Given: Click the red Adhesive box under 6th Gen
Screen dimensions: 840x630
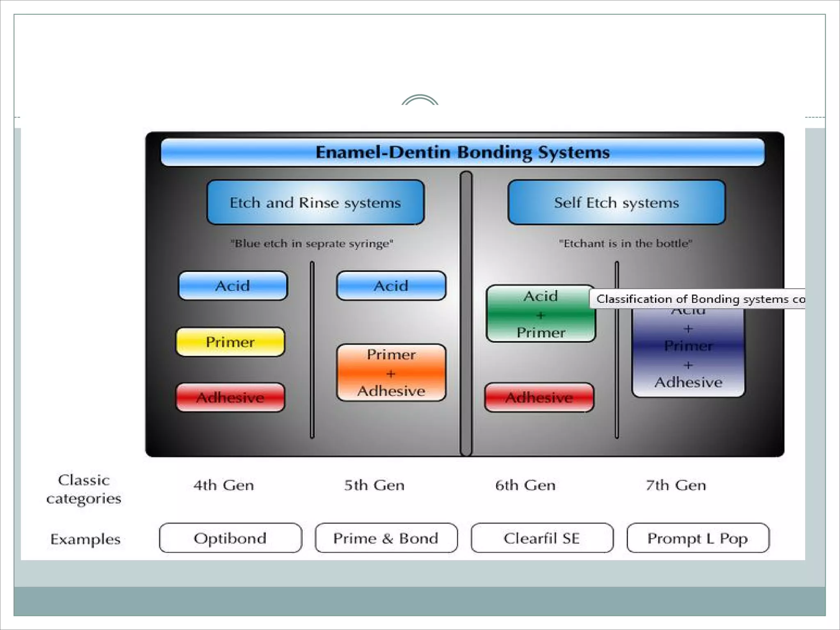Looking at the screenshot, I should 539,397.
